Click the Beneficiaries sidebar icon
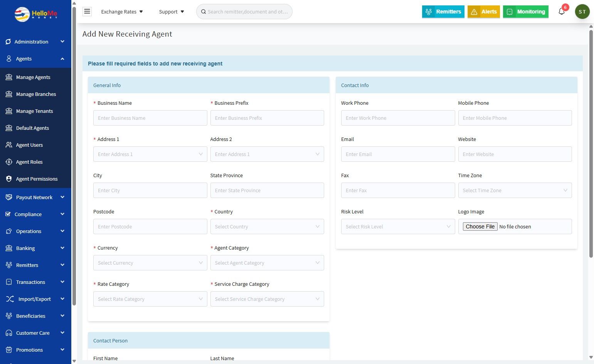Screen dimensions: 594x364 pos(9,316)
